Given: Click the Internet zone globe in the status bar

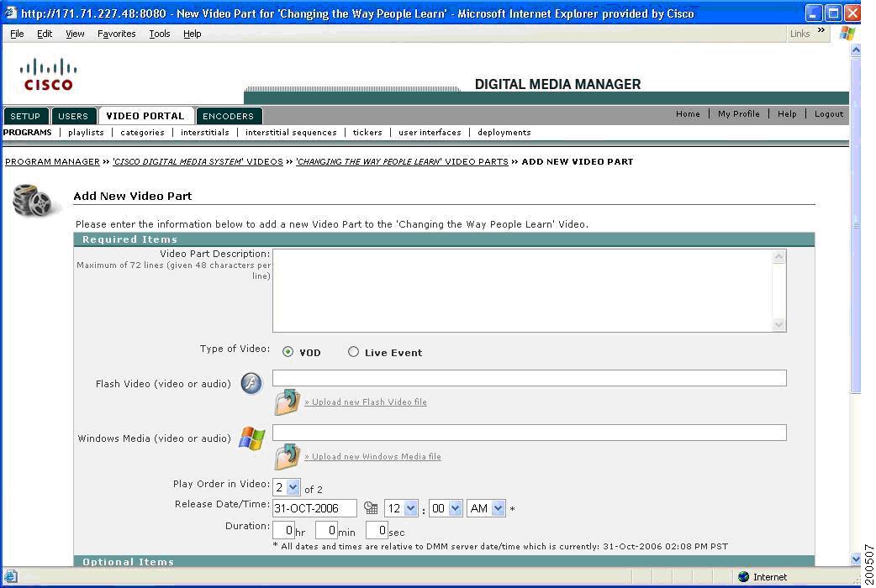Looking at the screenshot, I should (x=743, y=576).
